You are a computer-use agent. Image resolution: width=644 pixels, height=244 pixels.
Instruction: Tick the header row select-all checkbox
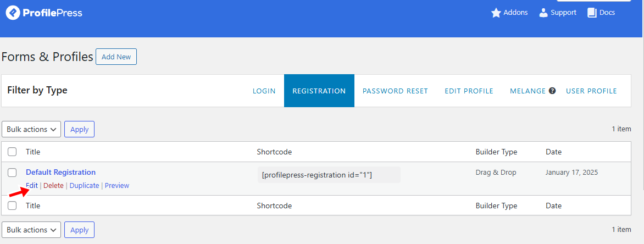[x=12, y=152]
